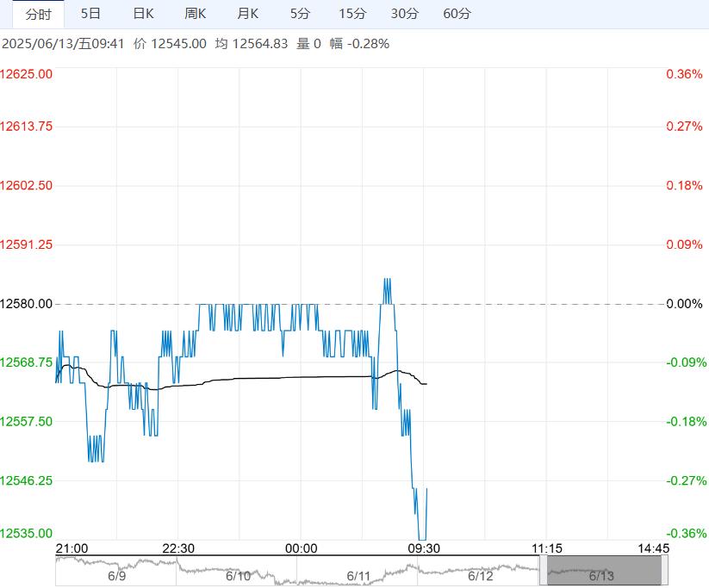Select the 日K daily candlestick tab
This screenshot has width=709, height=588.
click(x=143, y=15)
